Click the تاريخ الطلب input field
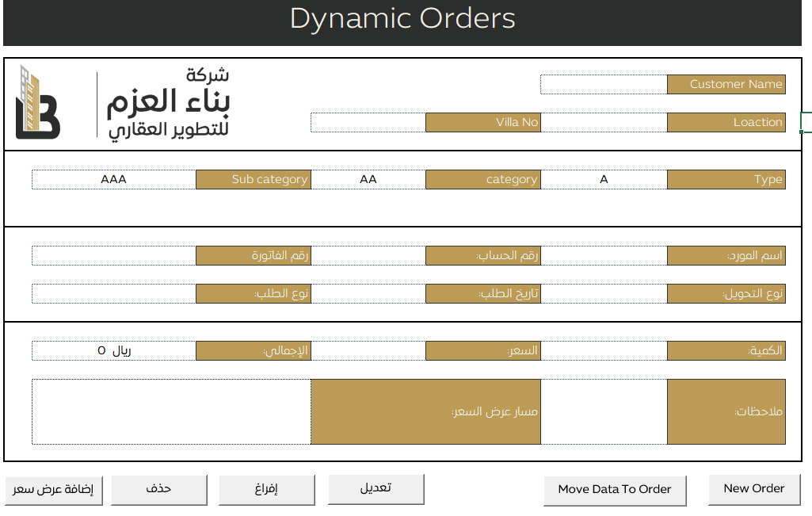 pos(368,294)
